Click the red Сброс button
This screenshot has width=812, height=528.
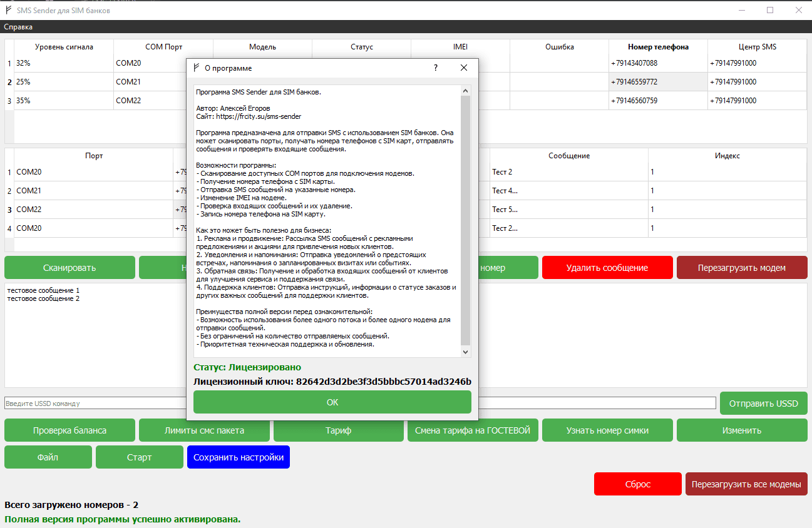click(x=638, y=484)
